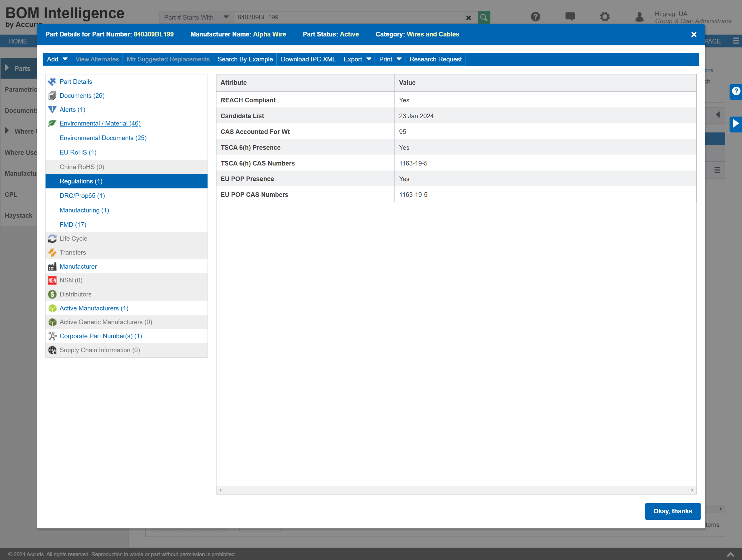Click the blue play arrow side tab
The height and width of the screenshot is (560, 742).
[x=736, y=124]
